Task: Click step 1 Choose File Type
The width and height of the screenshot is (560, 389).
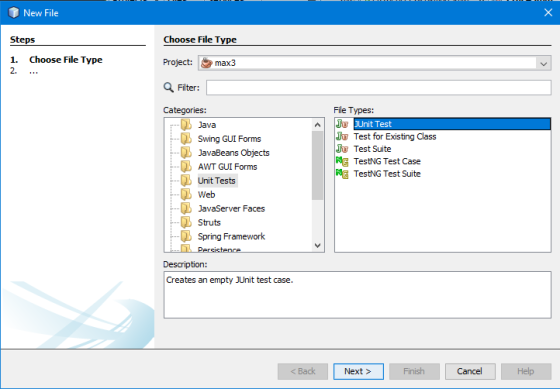Action: 66,60
